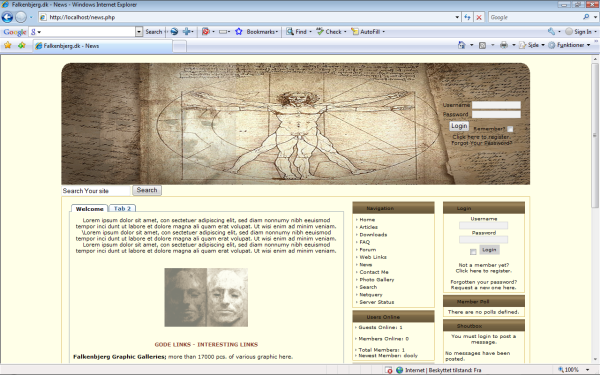Tick the Remember checkbox in banner login
600x375 pixels.
pyautogui.click(x=510, y=129)
